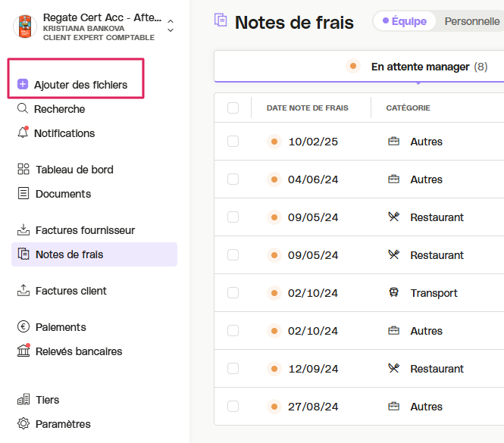Image resolution: width=504 pixels, height=443 pixels.
Task: Tick the select-all checkbox in table header
Action: [x=233, y=108]
